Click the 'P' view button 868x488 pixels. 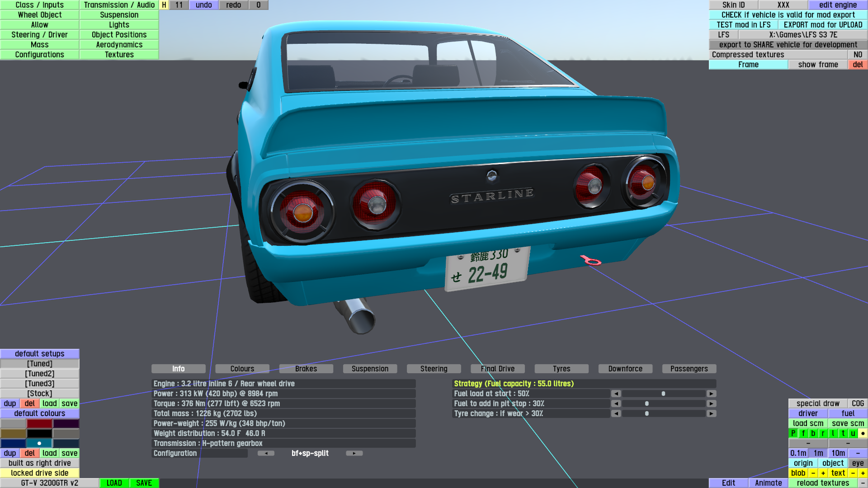[x=793, y=433]
